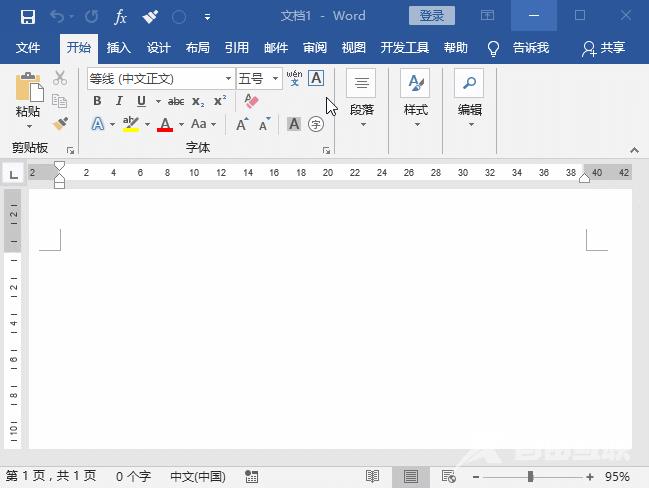Click the Grow Font icon
The image size is (649, 488).
point(242,124)
